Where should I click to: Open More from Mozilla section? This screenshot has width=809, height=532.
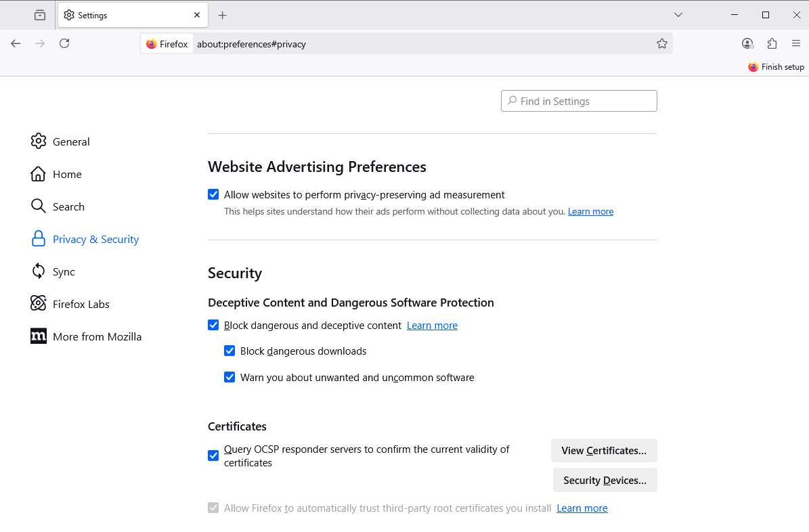point(39,336)
